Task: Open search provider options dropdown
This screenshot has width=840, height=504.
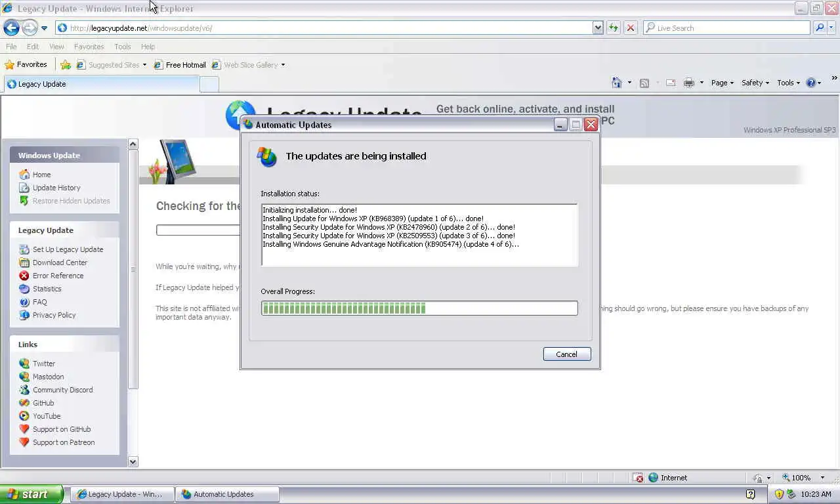Action: click(x=831, y=28)
